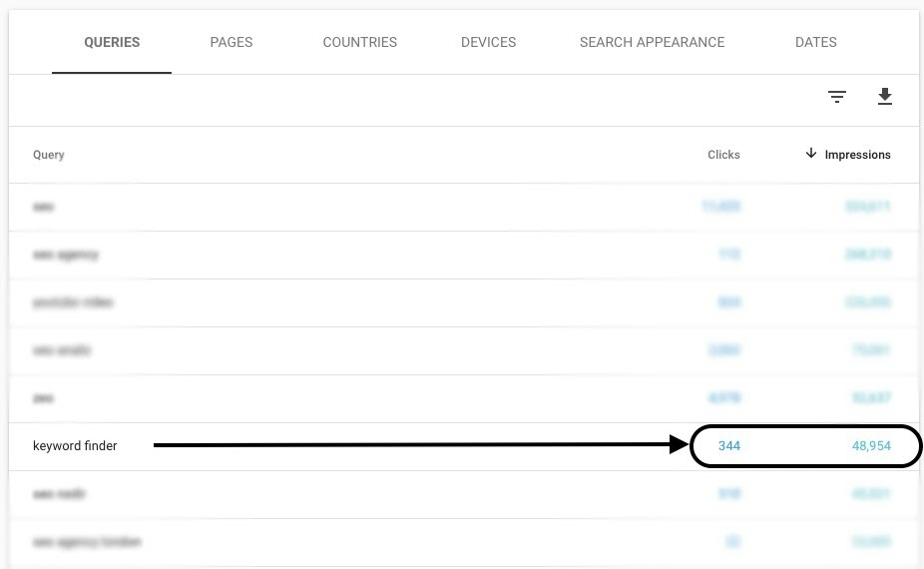924x569 pixels.
Task: Switch to the Countries tab
Action: (x=359, y=42)
